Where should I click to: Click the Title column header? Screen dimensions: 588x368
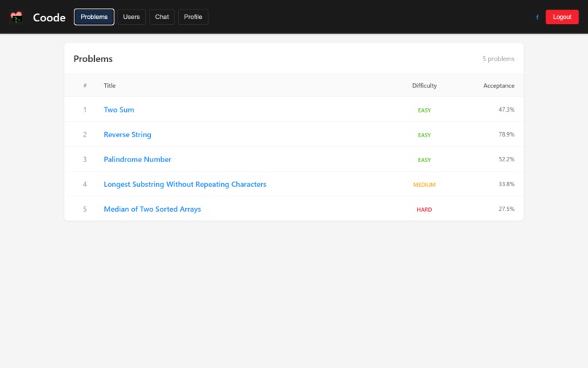109,85
